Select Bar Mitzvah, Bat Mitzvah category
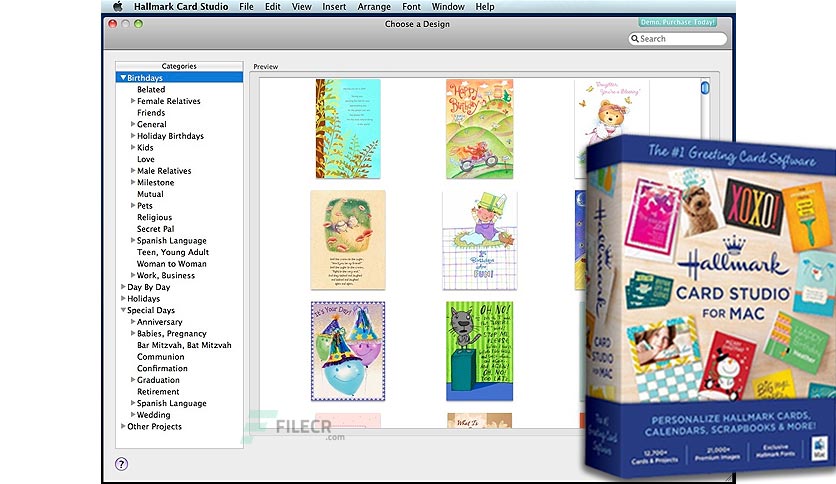The image size is (836, 484). [x=184, y=345]
